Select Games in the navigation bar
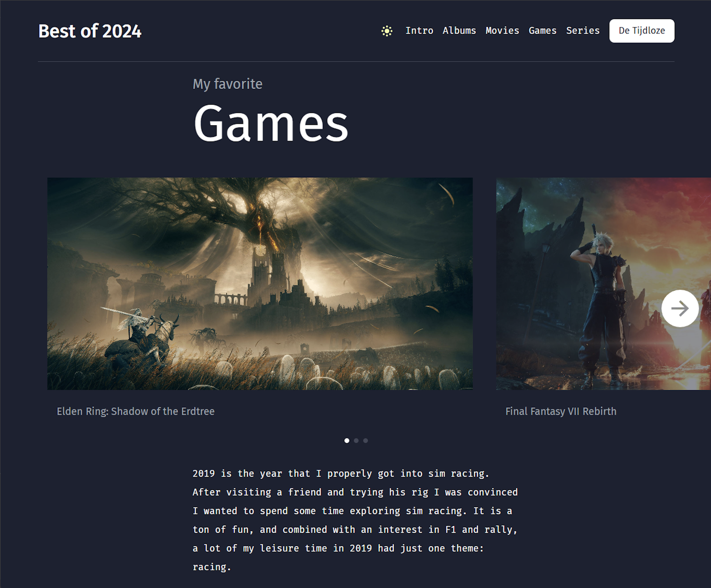 point(542,31)
